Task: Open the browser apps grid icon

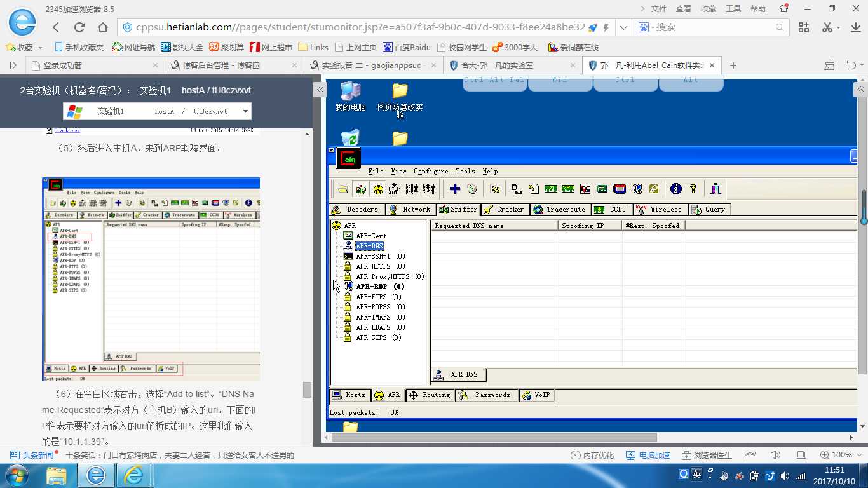Action: tap(804, 27)
